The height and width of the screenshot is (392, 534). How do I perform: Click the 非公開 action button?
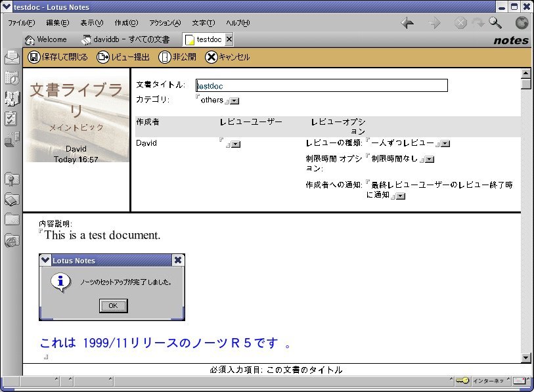[177, 57]
